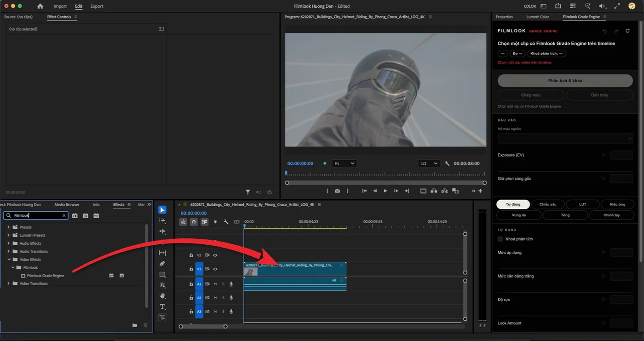The width and height of the screenshot is (644, 341).
Task: Select the Pen tool
Action: tap(162, 264)
